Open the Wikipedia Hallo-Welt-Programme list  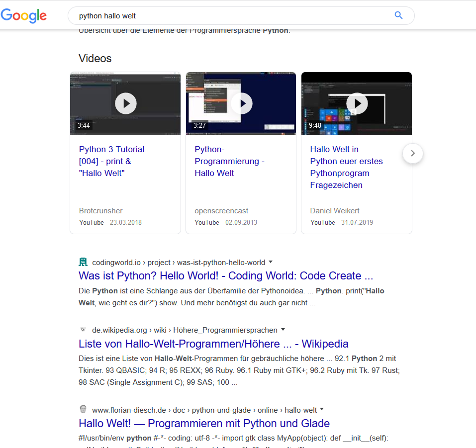(213, 344)
